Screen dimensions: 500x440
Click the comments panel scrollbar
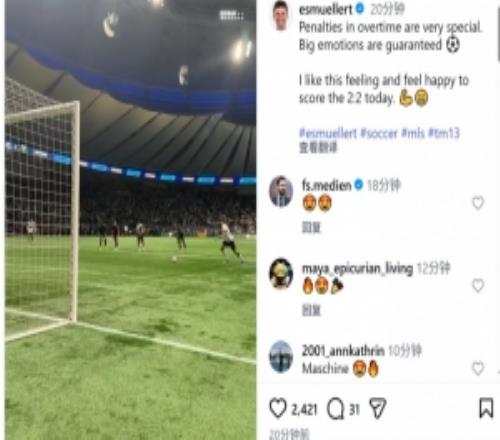point(498,32)
